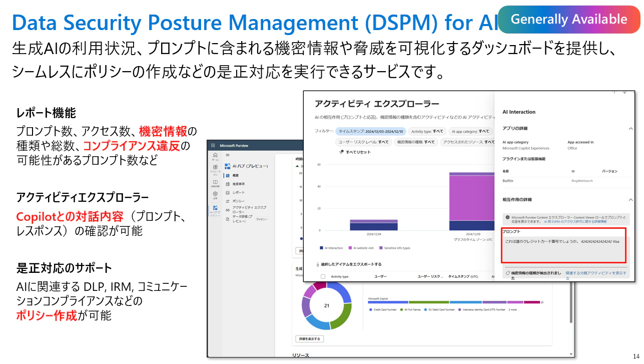This screenshot has height=364, width=644.
Task: Open 関連する分類アクティビティを表示する link
Action: tap(595, 275)
